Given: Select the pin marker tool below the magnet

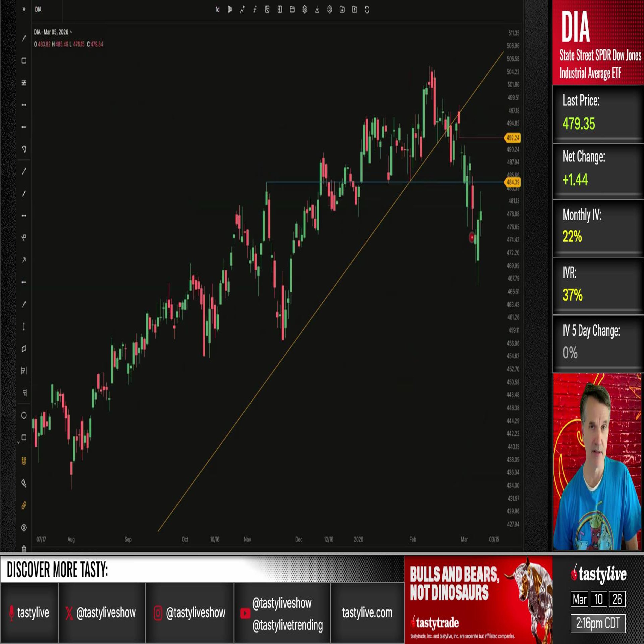Looking at the screenshot, I should tap(24, 483).
